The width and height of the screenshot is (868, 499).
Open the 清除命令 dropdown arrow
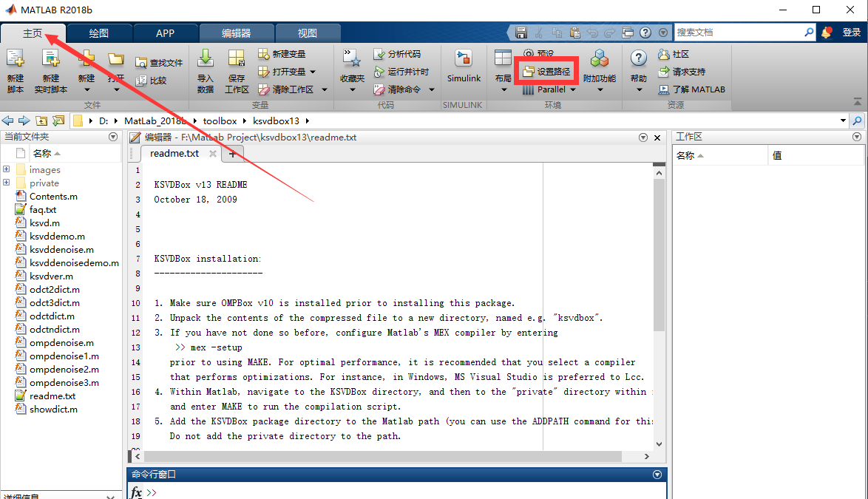click(432, 89)
